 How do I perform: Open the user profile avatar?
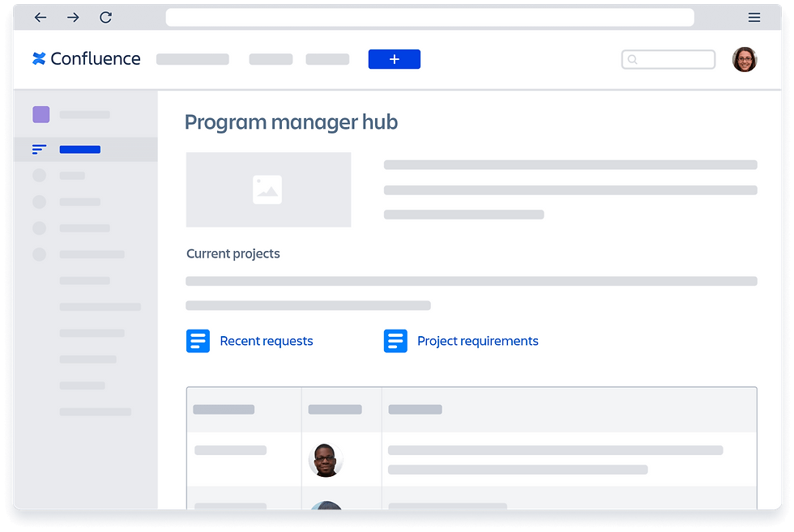(745, 60)
